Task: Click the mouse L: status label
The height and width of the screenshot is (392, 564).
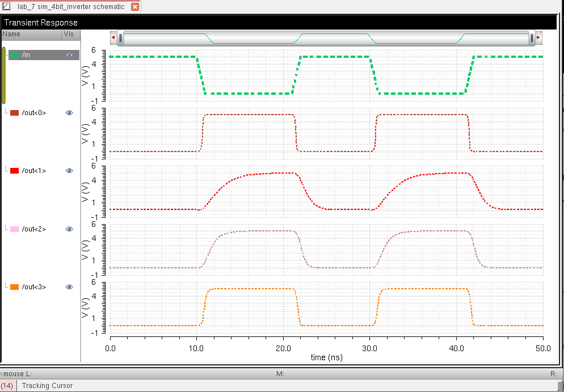Action: tap(17, 374)
